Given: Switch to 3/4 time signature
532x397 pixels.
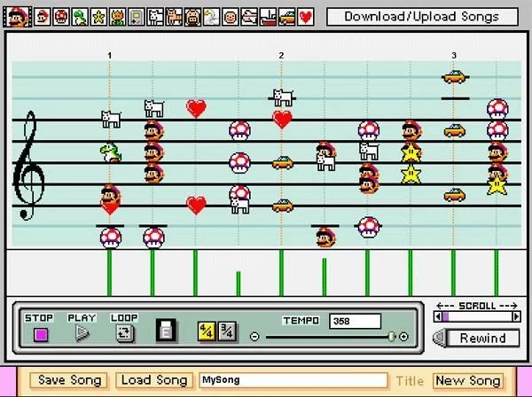Looking at the screenshot, I should [x=227, y=331].
